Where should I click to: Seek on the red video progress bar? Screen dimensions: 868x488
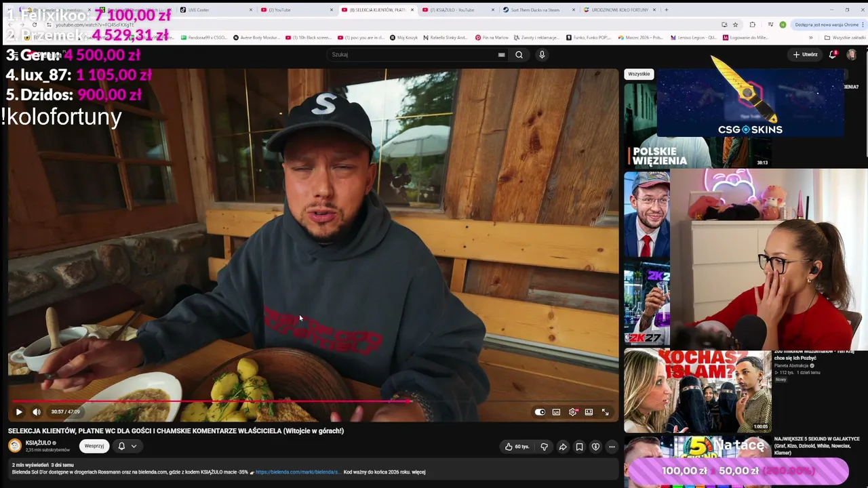coord(313,401)
